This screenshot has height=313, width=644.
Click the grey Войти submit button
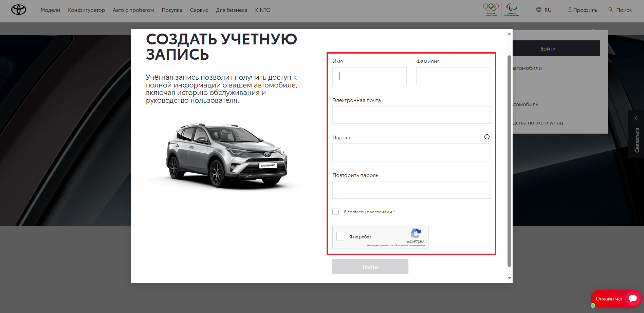(370, 267)
